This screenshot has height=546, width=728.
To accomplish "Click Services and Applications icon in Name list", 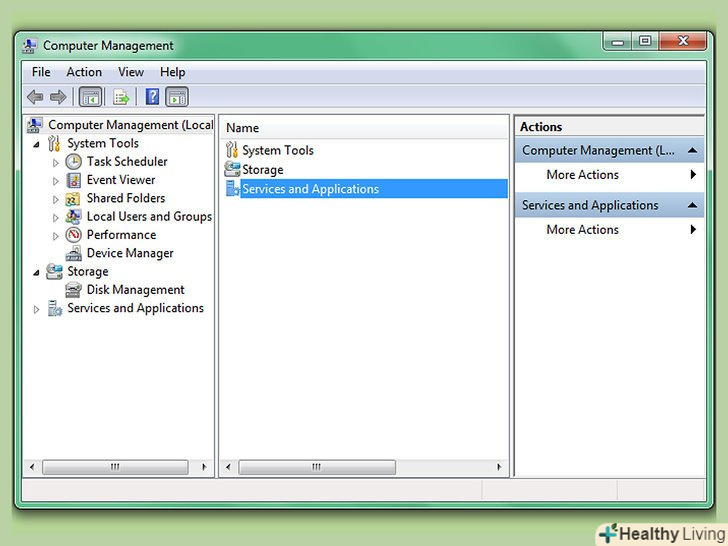I will (232, 188).
